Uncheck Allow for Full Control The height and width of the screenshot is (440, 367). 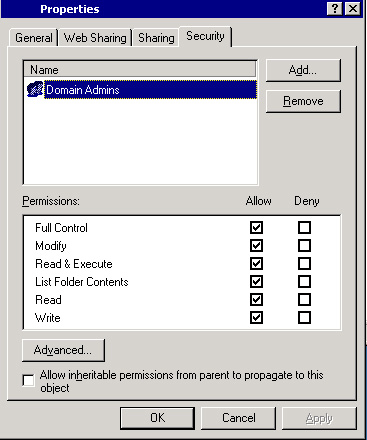pos(256,228)
